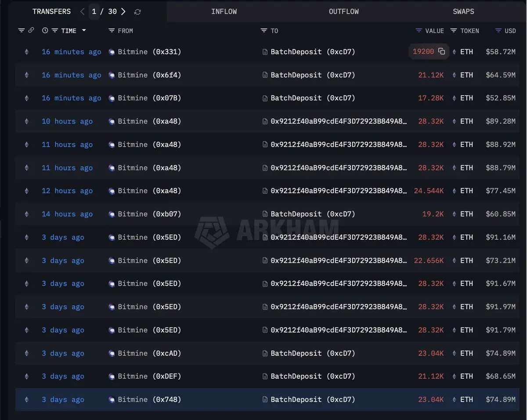Viewport: 527px width, 420px height.
Task: Click the ETH token icon in the $91.79M row
Action: pyautogui.click(x=455, y=330)
